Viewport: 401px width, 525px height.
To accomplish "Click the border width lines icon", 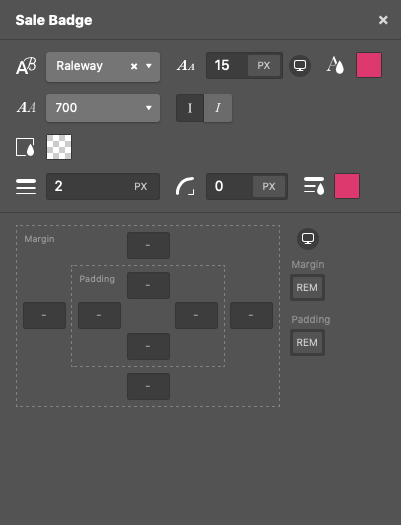I will point(26,186).
